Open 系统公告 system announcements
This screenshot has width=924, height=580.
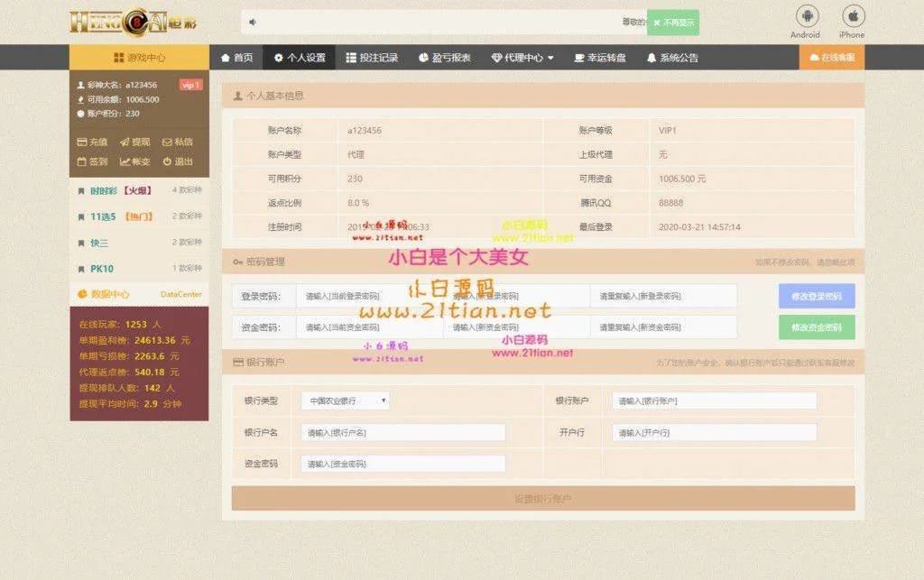672,58
